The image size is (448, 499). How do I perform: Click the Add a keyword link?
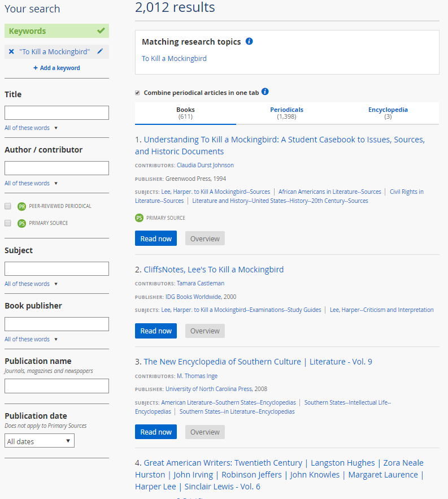[56, 68]
